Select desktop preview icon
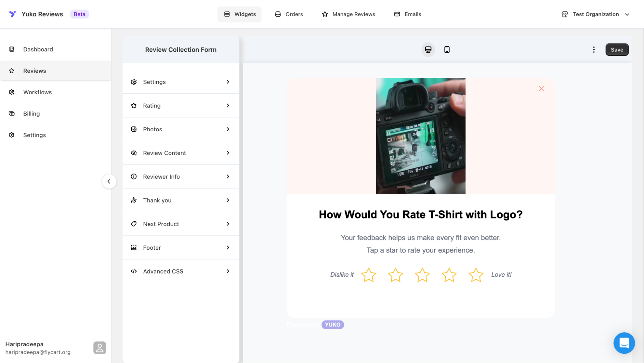Viewport: 644px width, 363px height. [428, 50]
